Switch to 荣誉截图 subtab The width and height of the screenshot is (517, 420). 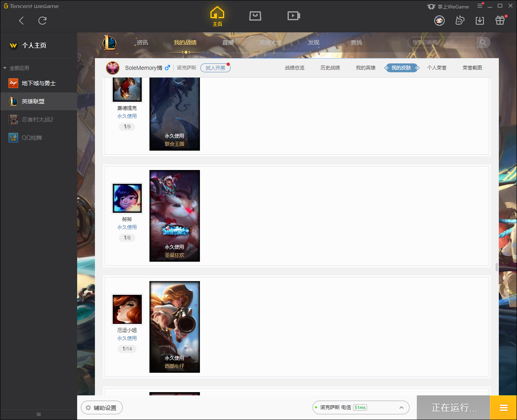[x=472, y=68]
